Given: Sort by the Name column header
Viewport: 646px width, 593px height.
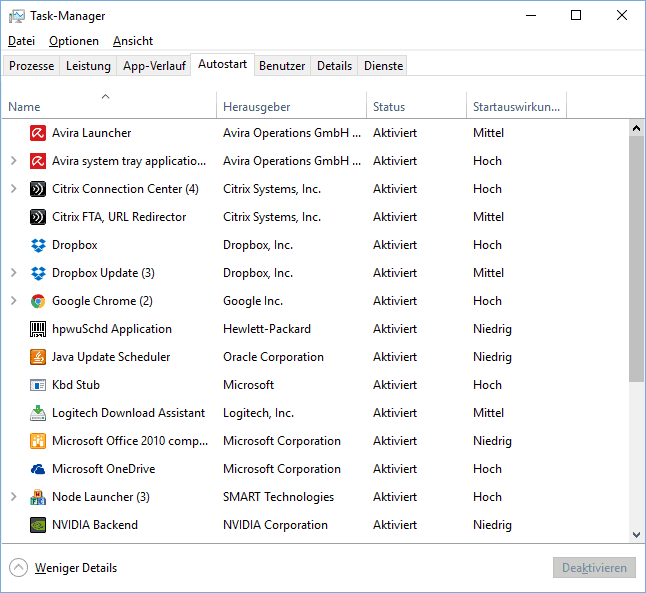Looking at the screenshot, I should click(x=109, y=105).
